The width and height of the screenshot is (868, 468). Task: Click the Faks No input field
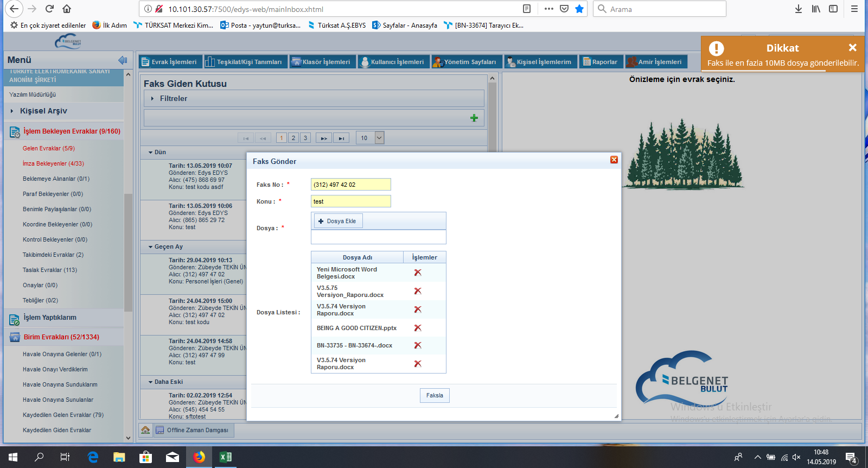pos(350,185)
